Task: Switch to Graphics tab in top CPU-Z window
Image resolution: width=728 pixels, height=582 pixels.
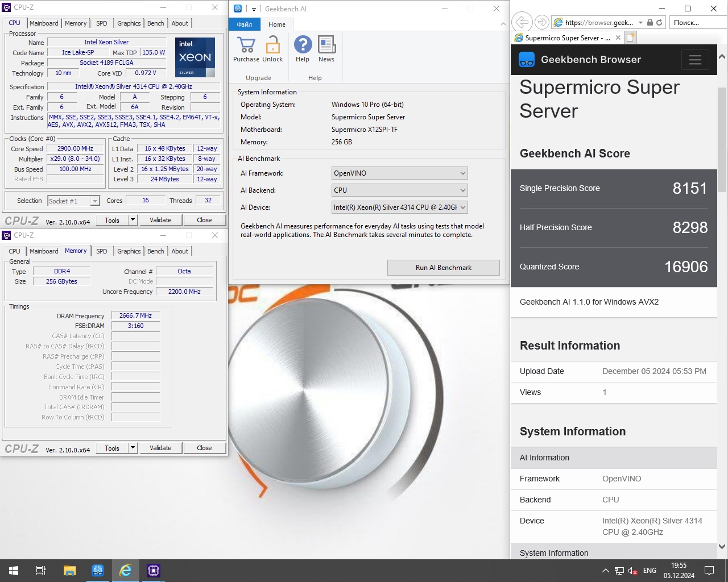Action: pyautogui.click(x=129, y=23)
